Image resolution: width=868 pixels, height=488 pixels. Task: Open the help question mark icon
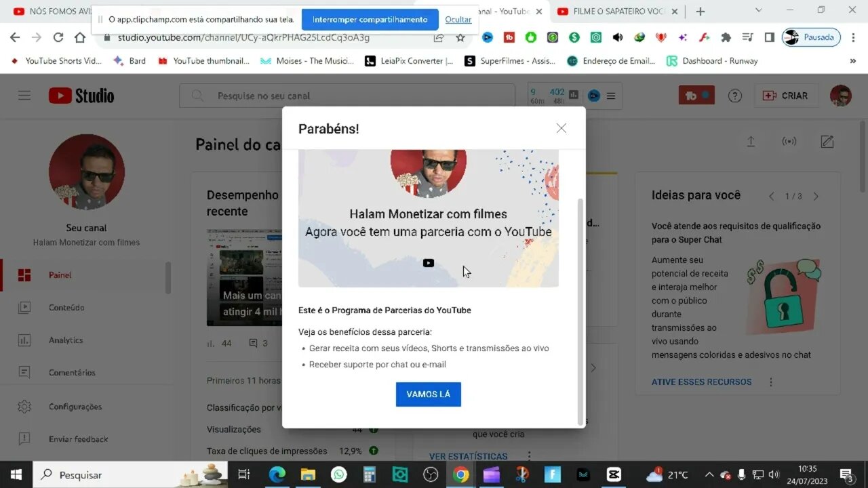(x=735, y=96)
